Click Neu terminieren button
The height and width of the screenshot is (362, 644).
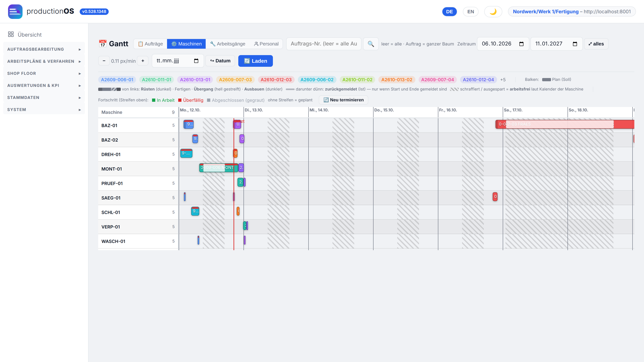pyautogui.click(x=343, y=100)
